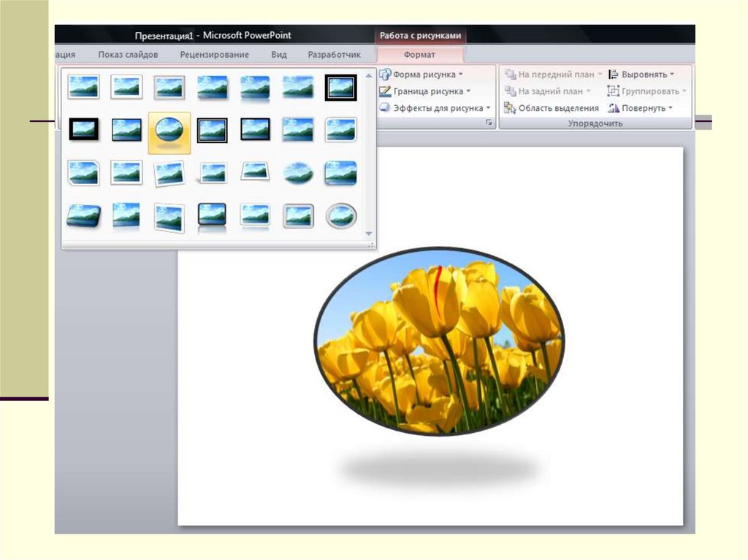Switch to the Формат tab
Image resolution: width=748 pixels, height=560 pixels.
tap(419, 55)
